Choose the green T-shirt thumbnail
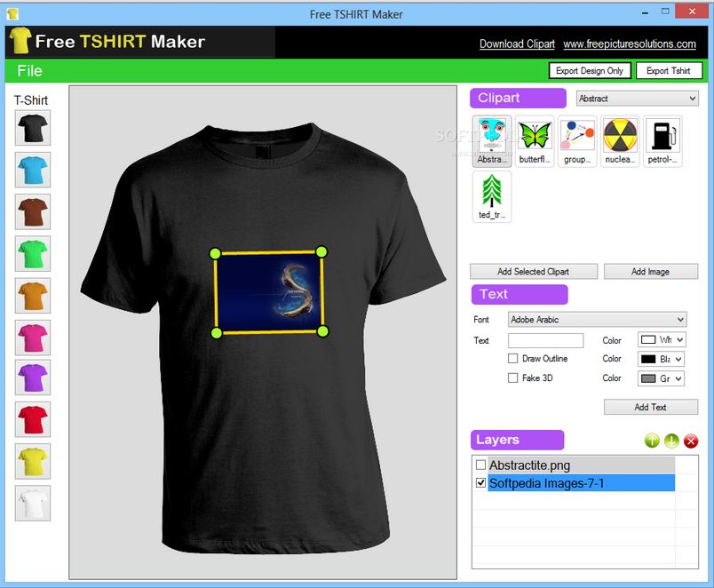 (33, 254)
